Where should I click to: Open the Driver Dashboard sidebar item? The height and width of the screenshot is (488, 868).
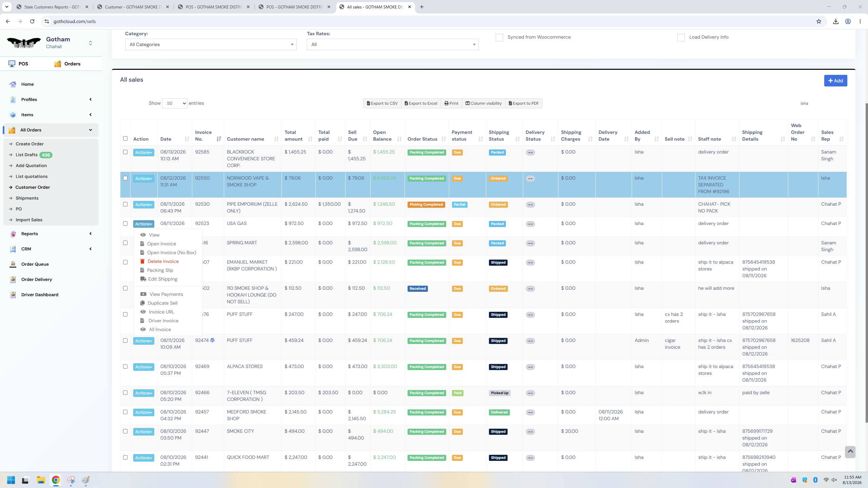[x=40, y=294]
